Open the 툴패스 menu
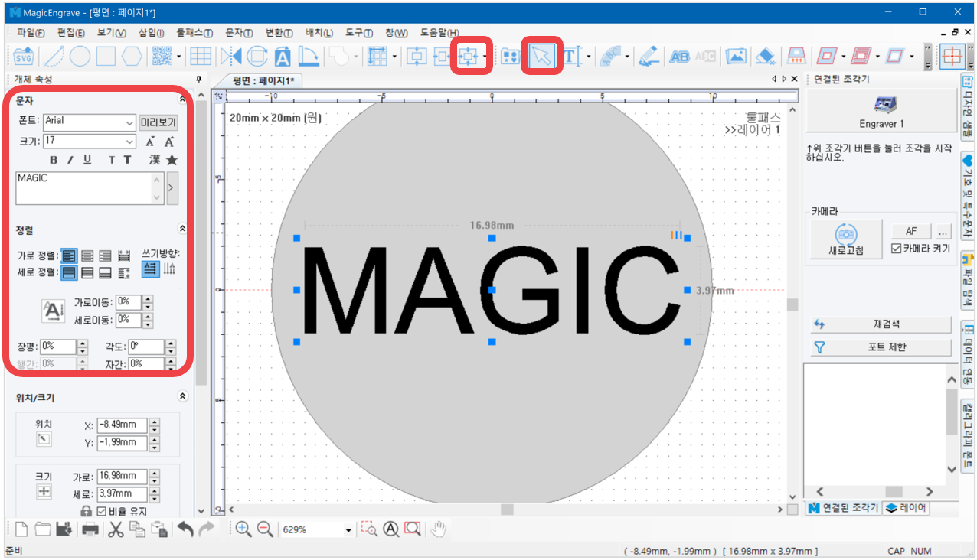This screenshot has height=560, width=977. [x=194, y=33]
